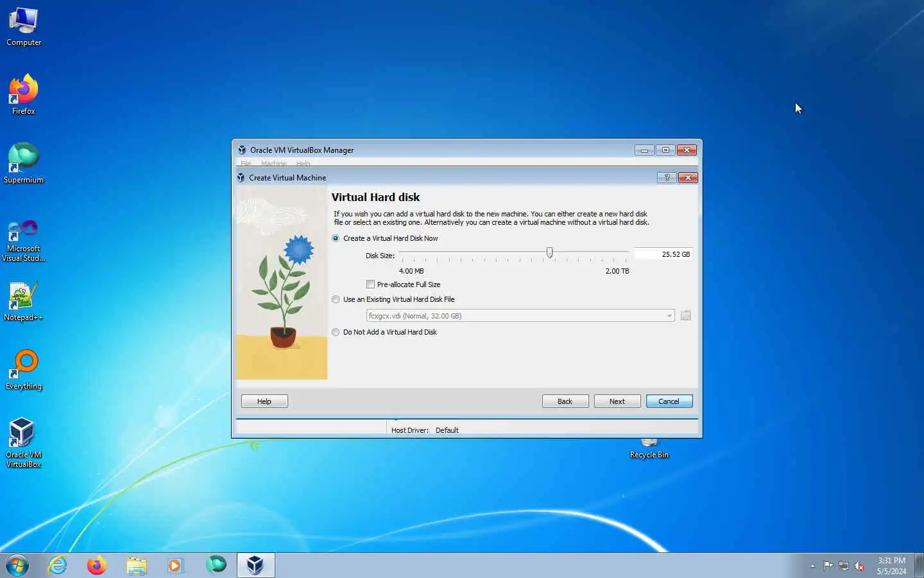This screenshot has height=578, width=924.
Task: Select Use an Existing Virtual Hard Disk File
Action: click(393, 299)
